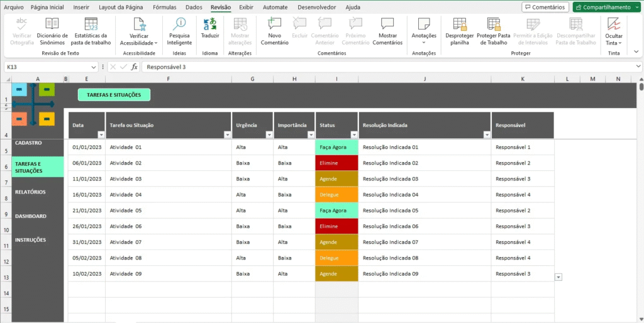Viewport: 644px width, 323px height.
Task: Open the Inserir ribbon tab
Action: (81, 8)
